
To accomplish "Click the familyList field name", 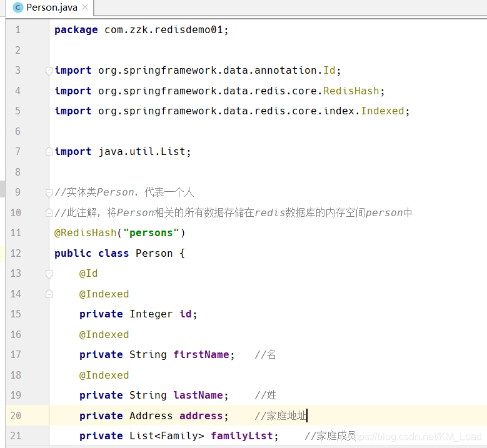I will click(242, 436).
